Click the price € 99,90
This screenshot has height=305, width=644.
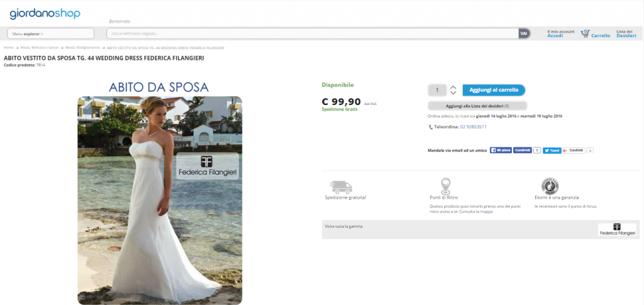click(341, 102)
